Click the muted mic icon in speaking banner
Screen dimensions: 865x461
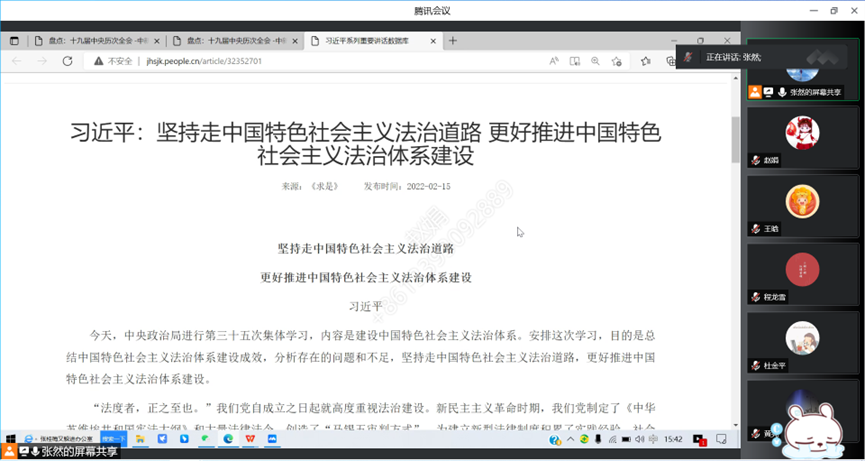(688, 57)
